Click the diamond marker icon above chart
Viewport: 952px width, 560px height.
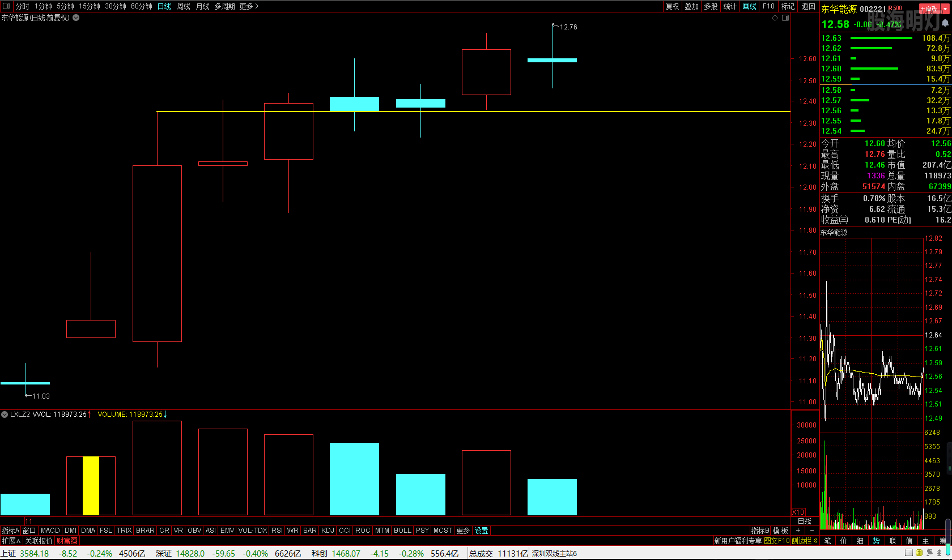click(775, 18)
